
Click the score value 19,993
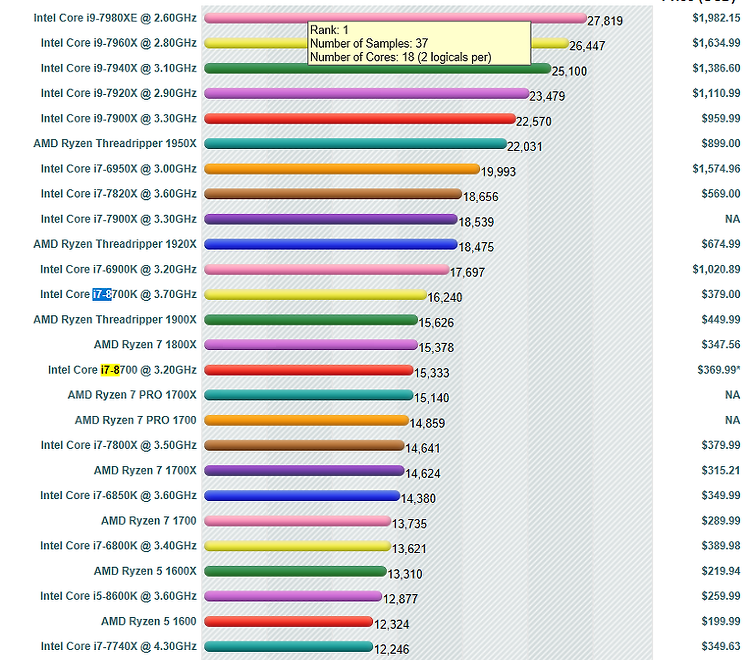coord(498,172)
